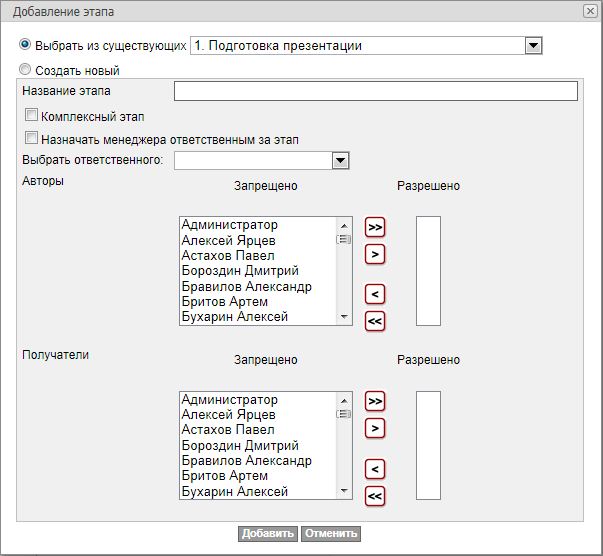The width and height of the screenshot is (603, 556).
Task: Select the 'Создать новый' radio button
Action: 25,71
